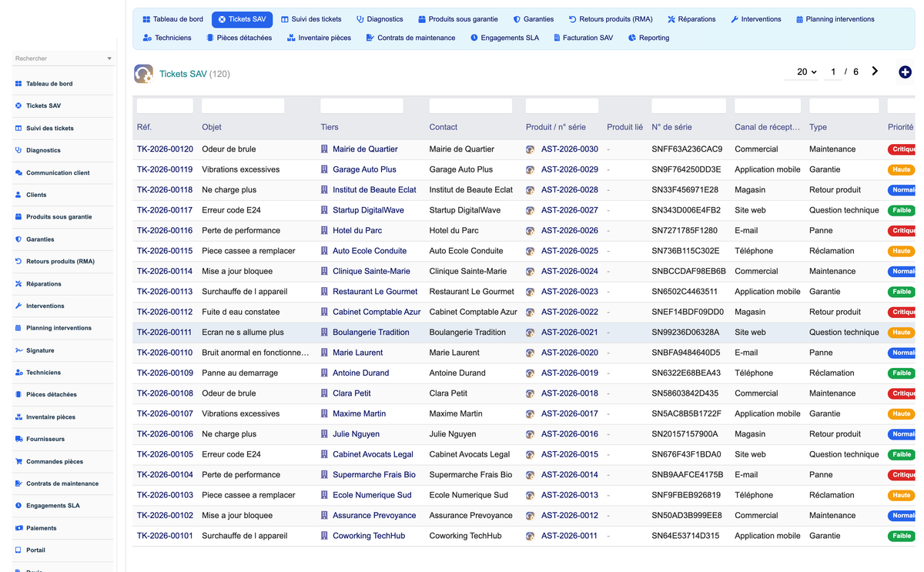Screen dimensions: 924x572
Task: Open Cabinet Comptable Azur tiers link
Action: click(377, 312)
